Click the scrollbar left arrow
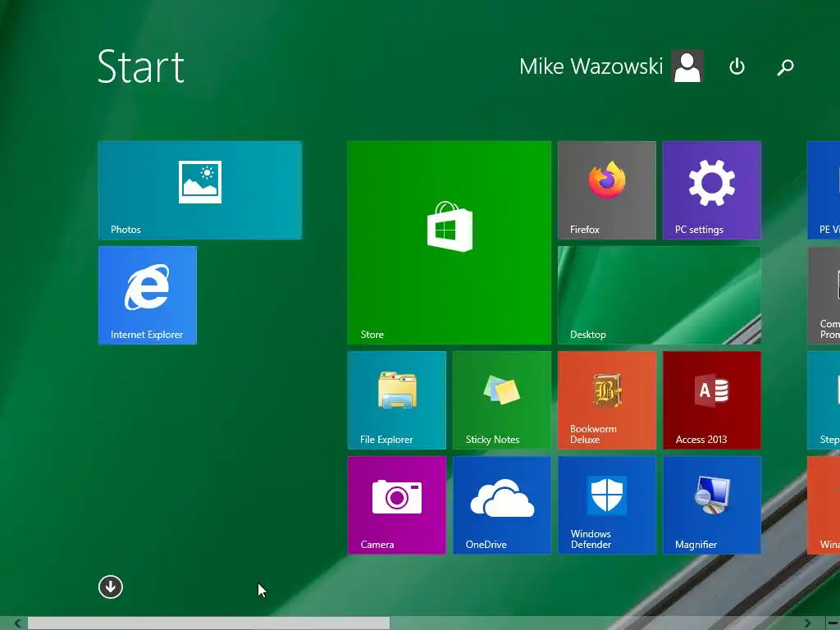The image size is (840, 630). coord(17,623)
